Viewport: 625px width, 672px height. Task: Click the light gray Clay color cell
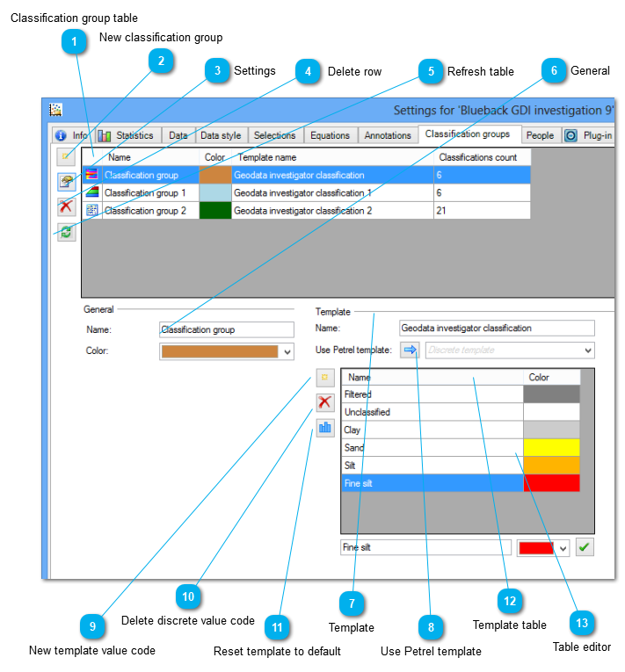[x=551, y=430]
